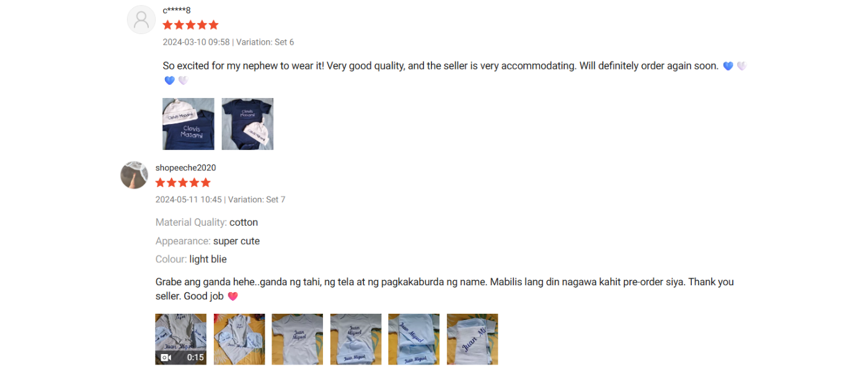View the third Juan Miguel onesie photo
This screenshot has height=372, width=868.
(x=298, y=339)
